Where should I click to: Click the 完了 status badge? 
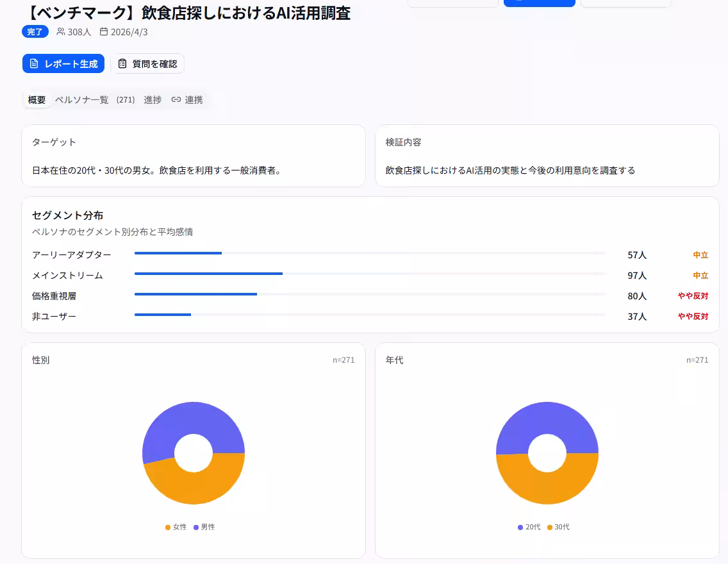pos(35,31)
